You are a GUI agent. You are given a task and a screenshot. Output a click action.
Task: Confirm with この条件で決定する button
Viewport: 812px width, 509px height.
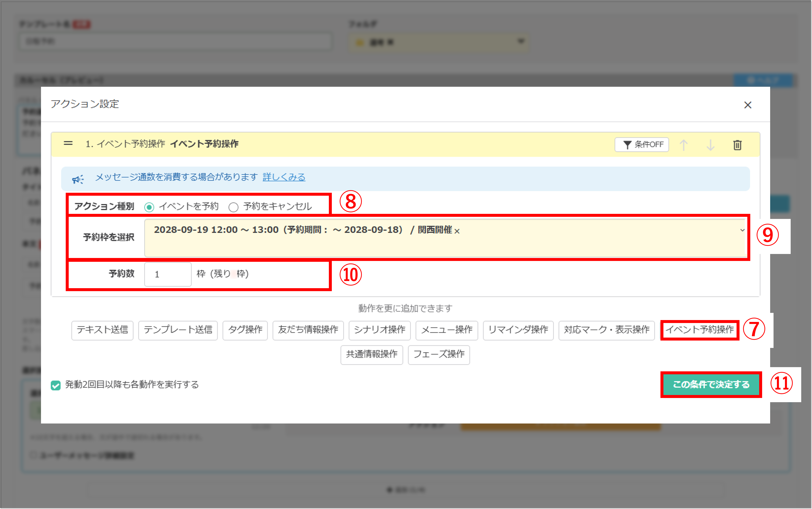pos(711,385)
